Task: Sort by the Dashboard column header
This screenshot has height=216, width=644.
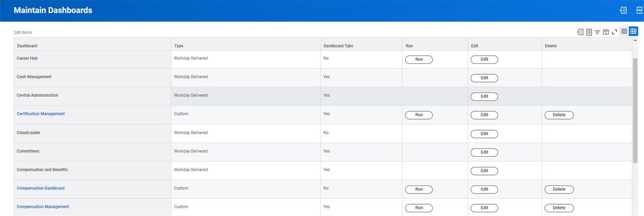Action: [x=27, y=46]
